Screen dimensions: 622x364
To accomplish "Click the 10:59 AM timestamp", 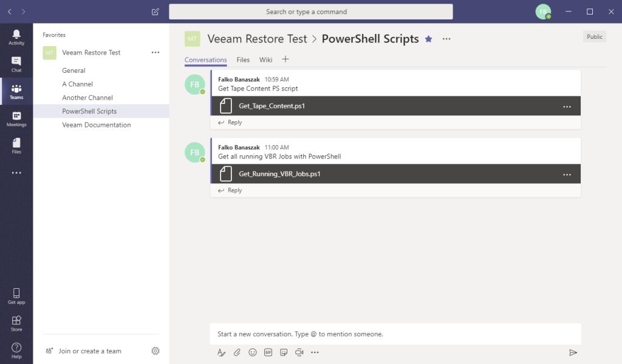I will 276,79.
